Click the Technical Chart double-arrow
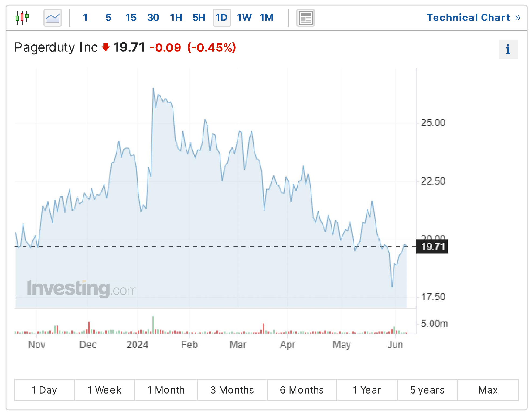The width and height of the screenshot is (532, 414). point(518,18)
